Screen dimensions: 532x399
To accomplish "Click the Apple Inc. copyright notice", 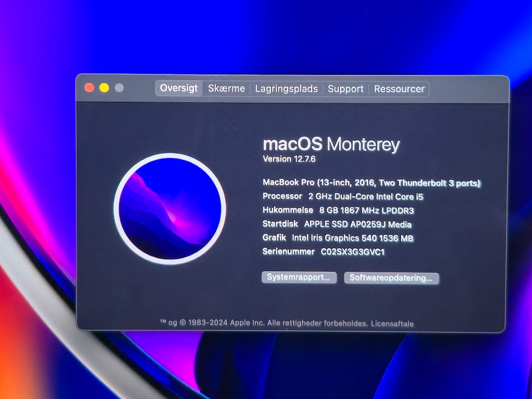I will (264, 323).
